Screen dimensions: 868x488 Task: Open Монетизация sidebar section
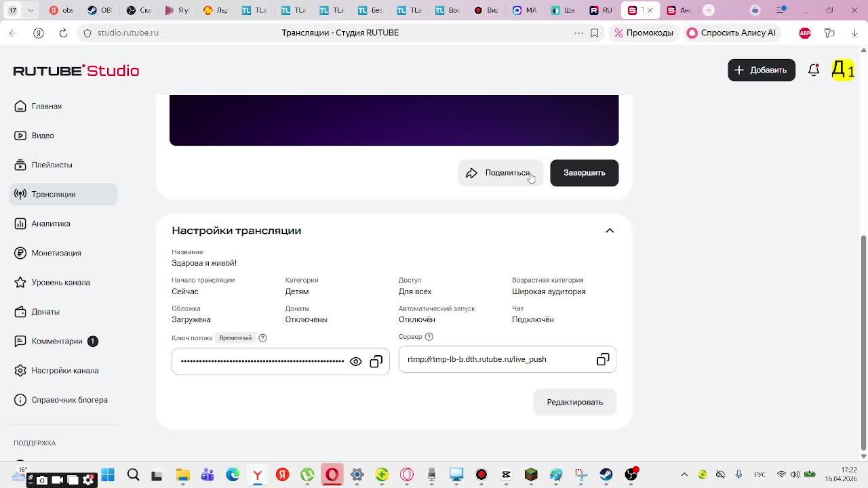point(56,253)
